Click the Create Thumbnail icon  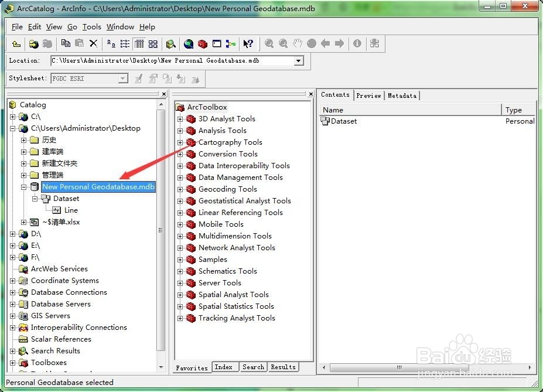(x=375, y=43)
